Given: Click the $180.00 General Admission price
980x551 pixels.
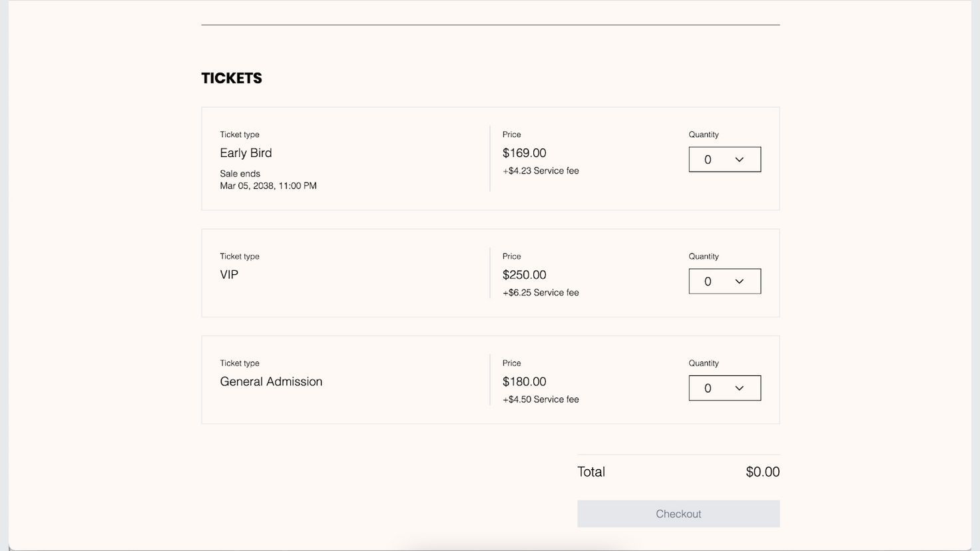Looking at the screenshot, I should [x=524, y=381].
